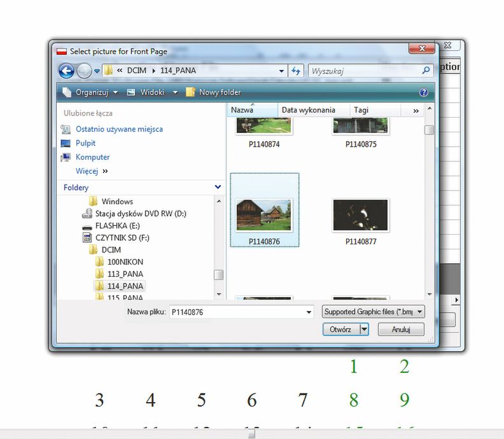Show more favorite links with Więcej
Viewport: 504px width, 439px height.
92,171
